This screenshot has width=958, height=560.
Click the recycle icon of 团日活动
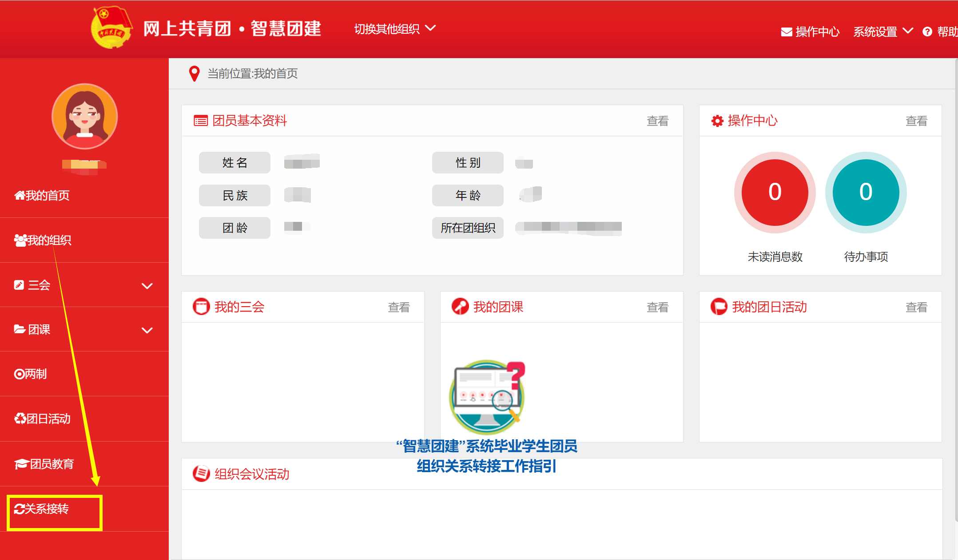click(x=20, y=418)
